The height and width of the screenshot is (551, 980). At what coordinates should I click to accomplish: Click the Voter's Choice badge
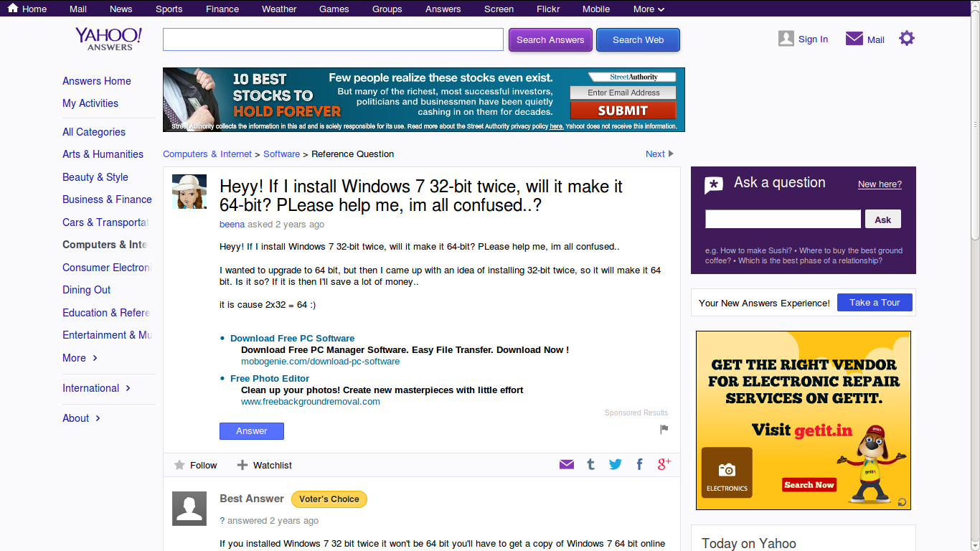coord(329,499)
